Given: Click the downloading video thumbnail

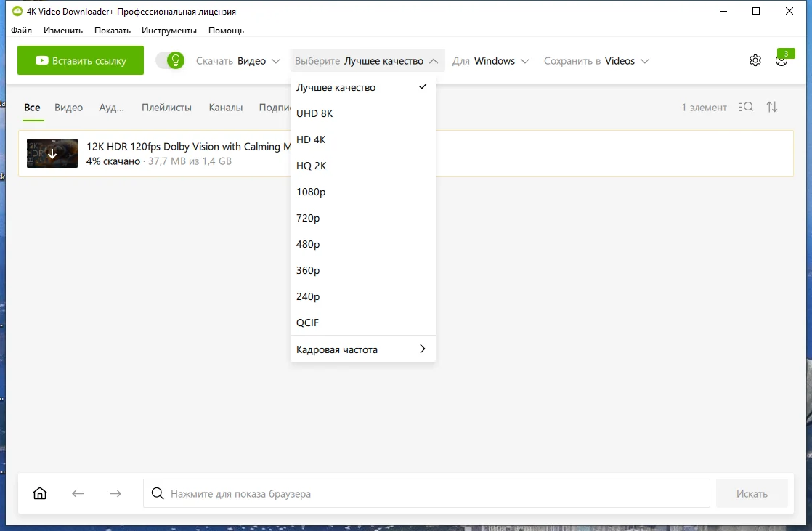Looking at the screenshot, I should pos(52,153).
